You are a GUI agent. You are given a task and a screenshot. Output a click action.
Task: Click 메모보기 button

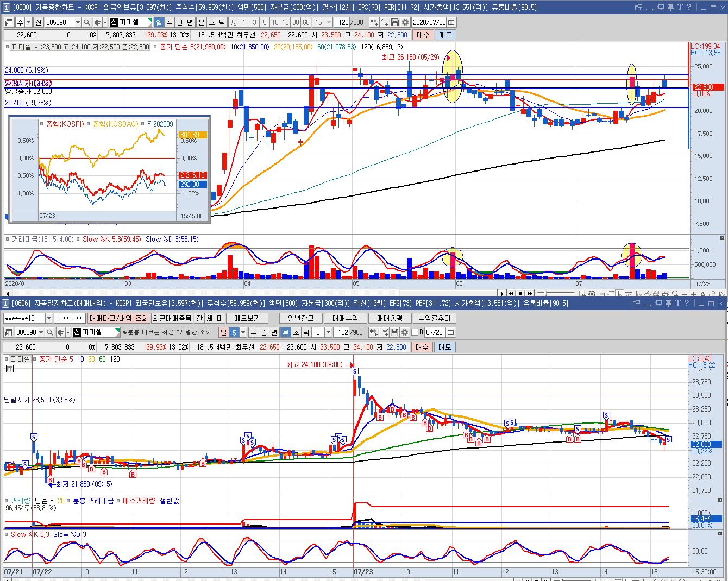(247, 318)
